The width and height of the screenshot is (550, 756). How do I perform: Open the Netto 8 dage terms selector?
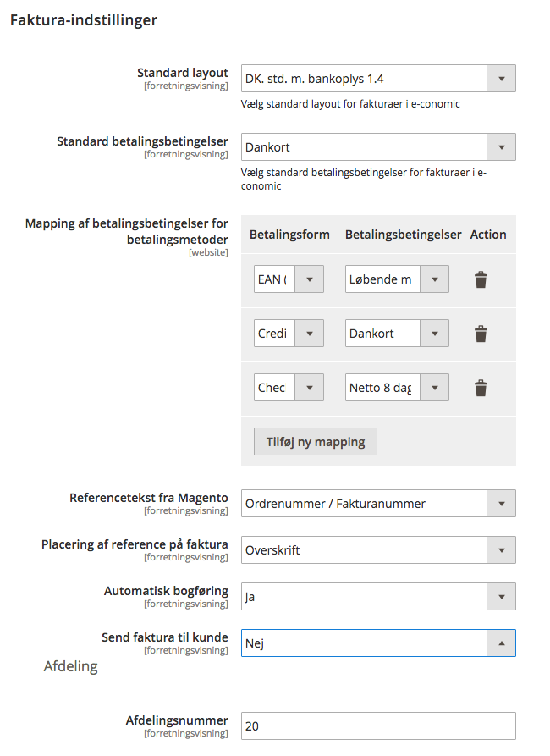tap(397, 388)
